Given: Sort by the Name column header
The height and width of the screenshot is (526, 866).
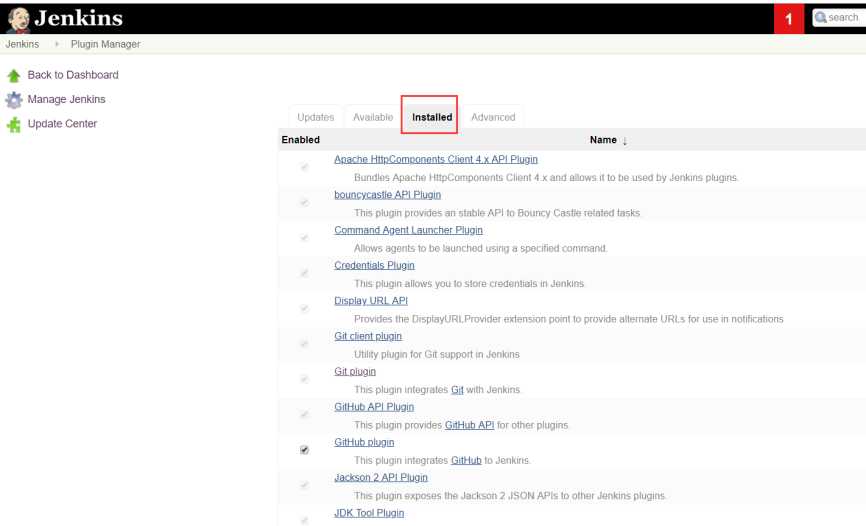Looking at the screenshot, I should (x=603, y=140).
